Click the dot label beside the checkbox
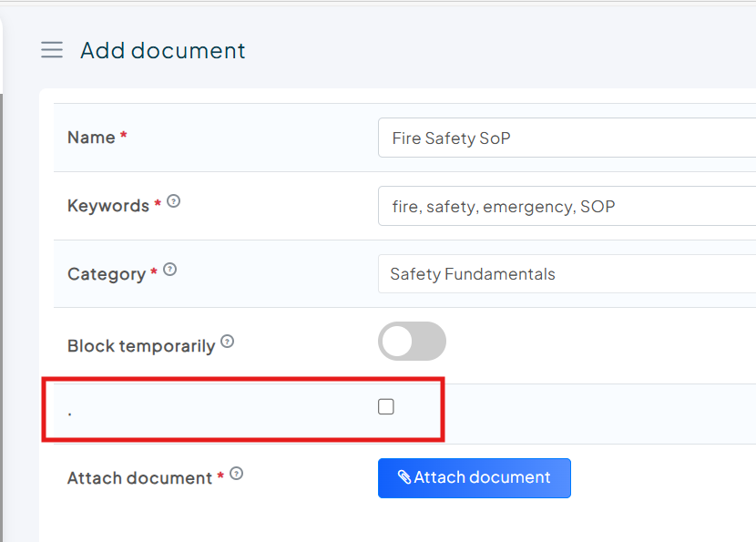The height and width of the screenshot is (542, 756). 70,411
